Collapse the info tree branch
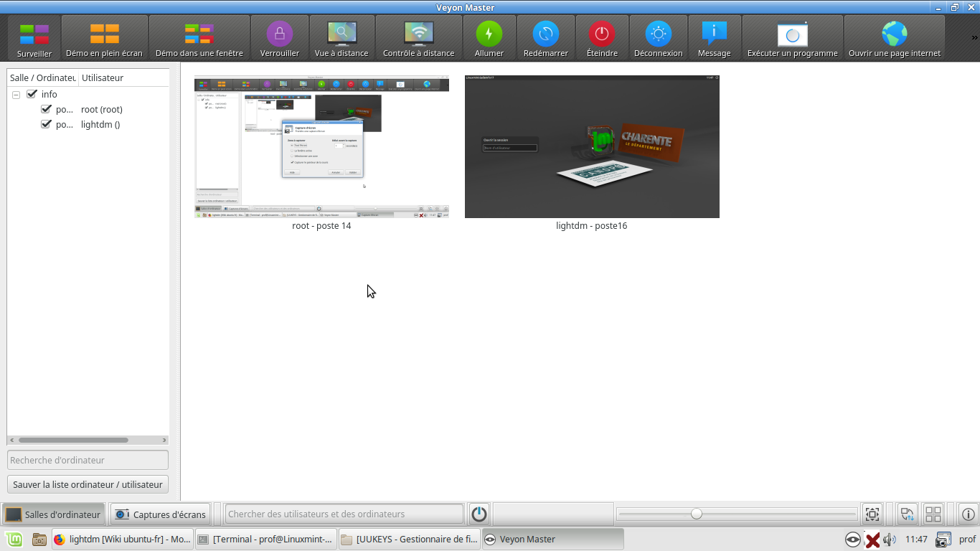Screen dimensions: 980x551 (16, 94)
